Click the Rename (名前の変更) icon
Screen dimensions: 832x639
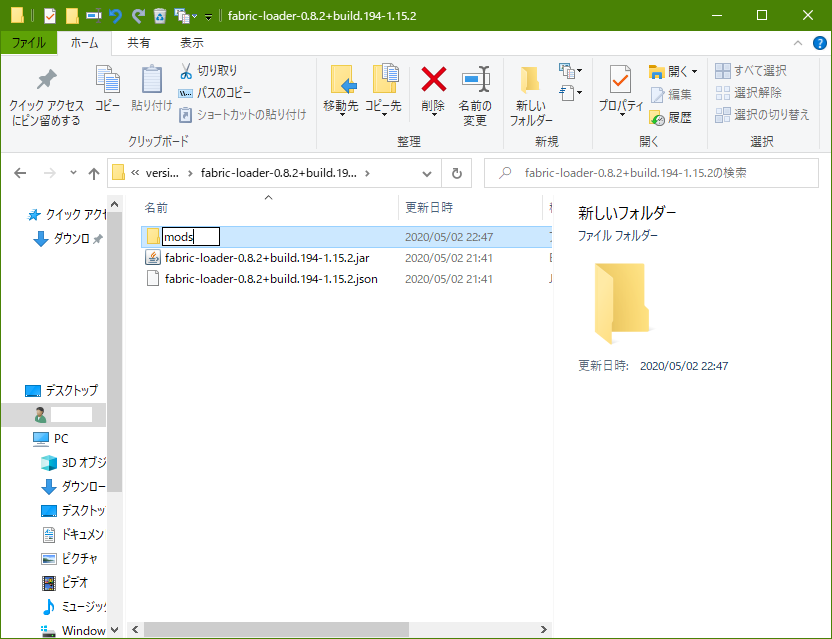(x=474, y=82)
